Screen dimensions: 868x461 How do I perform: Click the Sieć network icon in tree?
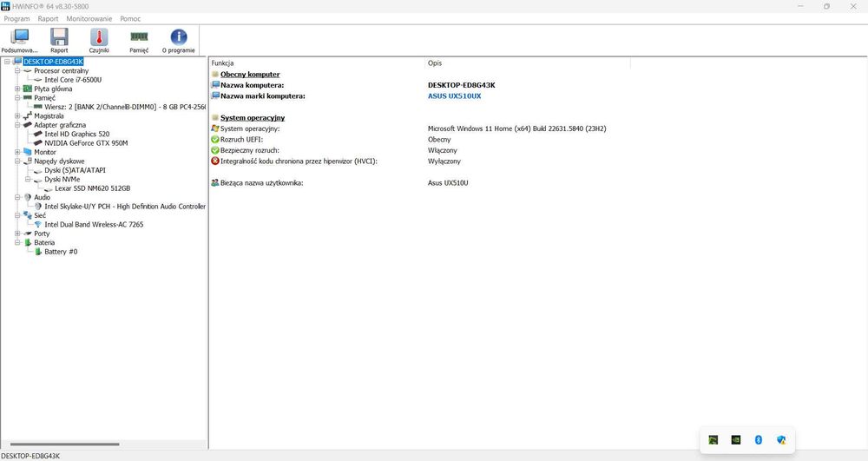tap(28, 215)
